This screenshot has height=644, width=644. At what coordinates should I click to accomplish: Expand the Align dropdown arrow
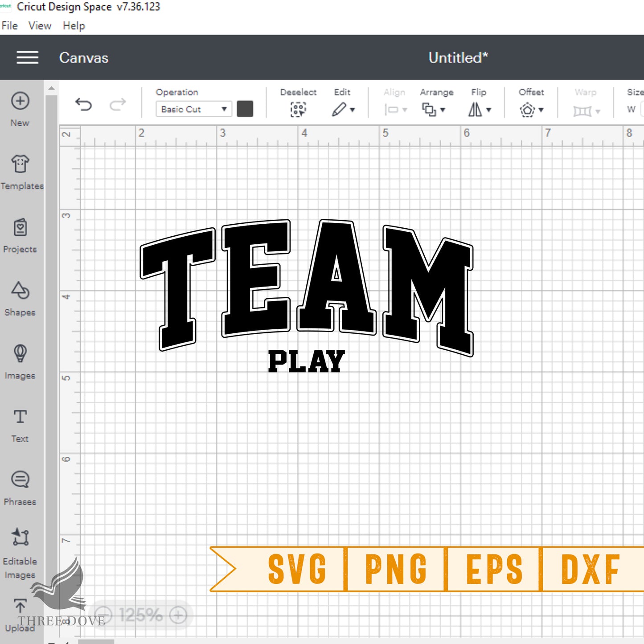point(405,110)
